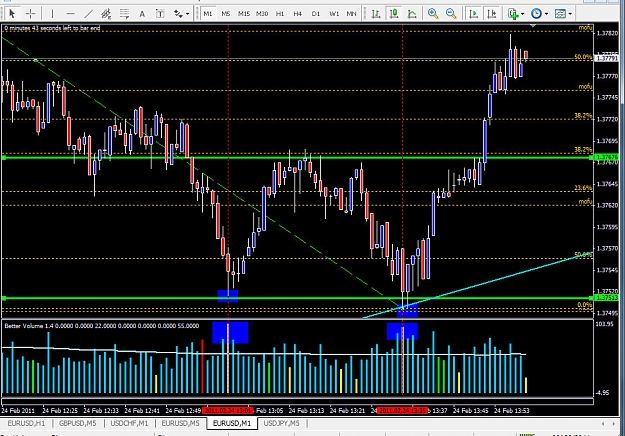
Task: Click the '24 Feb 12:25' time axis label
Action: click(60, 410)
